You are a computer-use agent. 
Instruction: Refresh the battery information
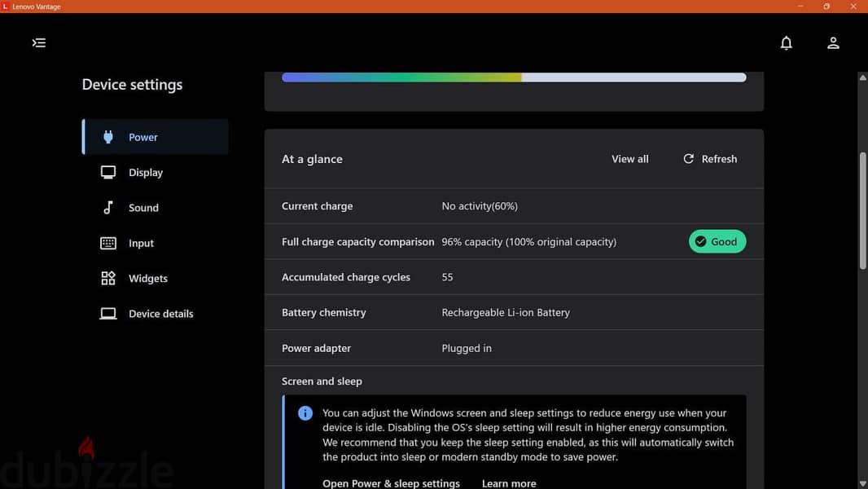click(x=710, y=159)
